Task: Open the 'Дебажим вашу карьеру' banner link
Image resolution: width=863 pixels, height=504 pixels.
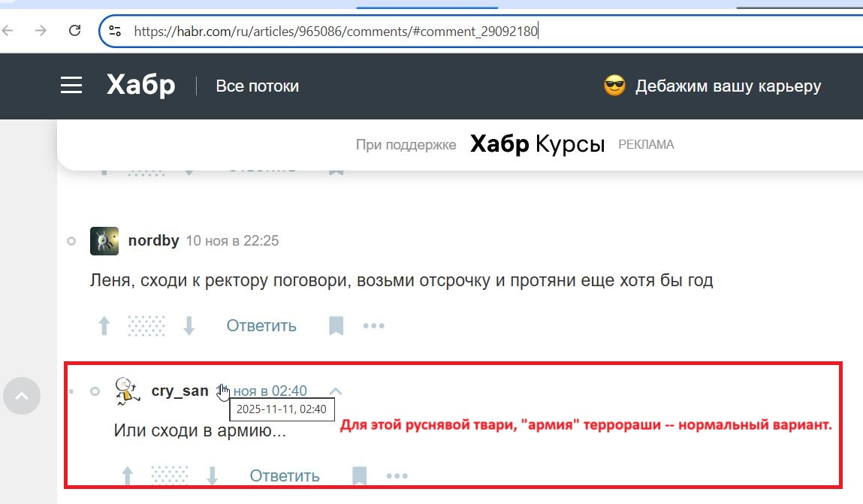Action: pos(714,86)
